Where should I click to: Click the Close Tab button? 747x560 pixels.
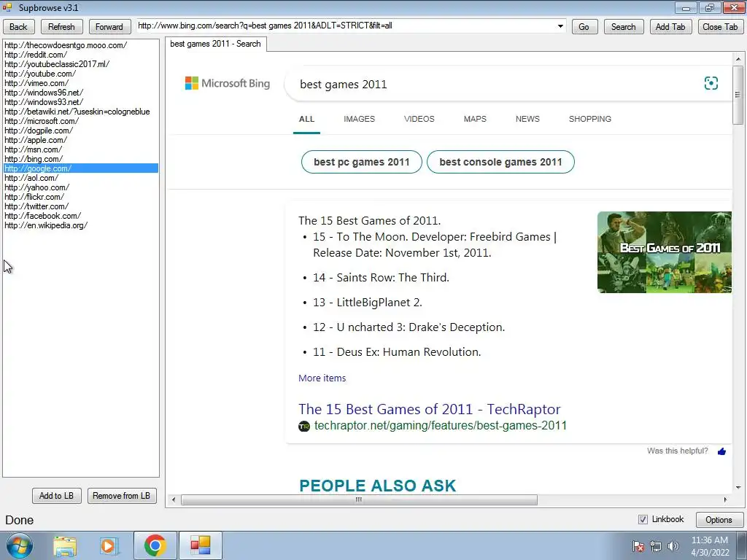point(720,27)
